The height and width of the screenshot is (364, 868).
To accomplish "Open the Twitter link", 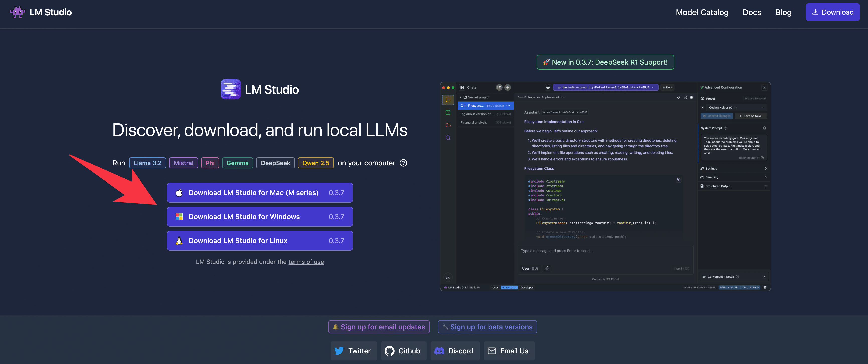I will [353, 351].
